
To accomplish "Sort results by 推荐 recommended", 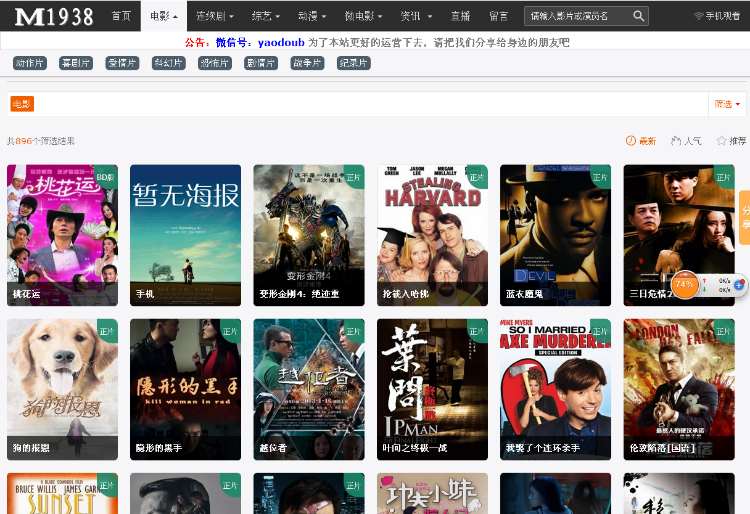I will 731,141.
